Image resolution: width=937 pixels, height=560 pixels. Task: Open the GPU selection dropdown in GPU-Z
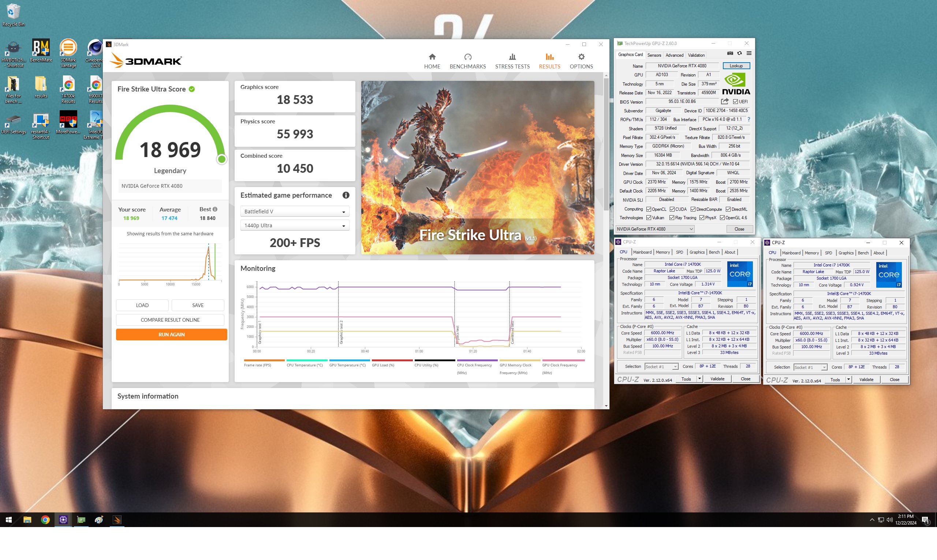coord(655,229)
